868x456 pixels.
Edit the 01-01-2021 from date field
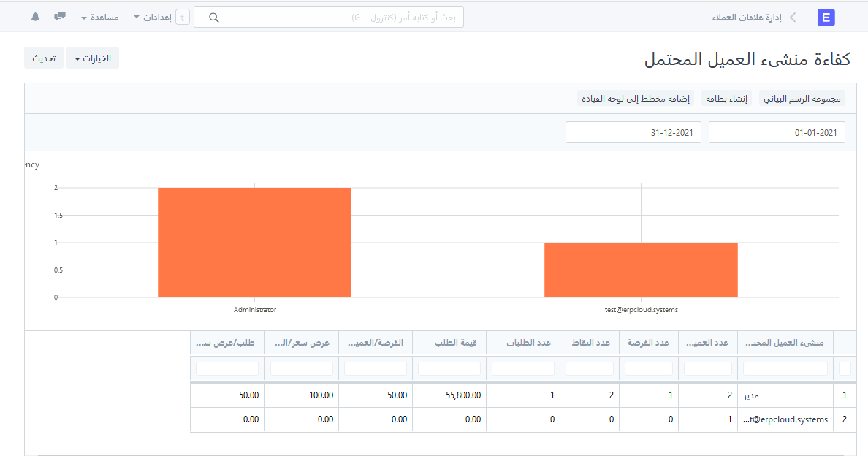click(777, 132)
